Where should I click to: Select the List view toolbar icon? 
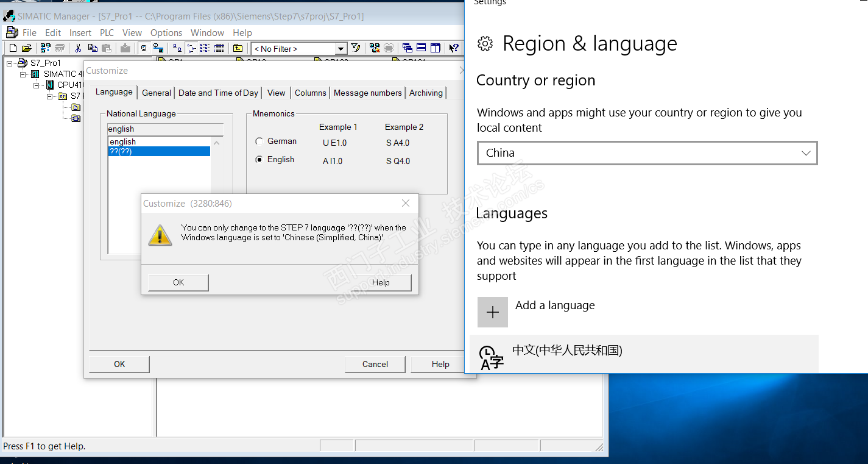205,48
